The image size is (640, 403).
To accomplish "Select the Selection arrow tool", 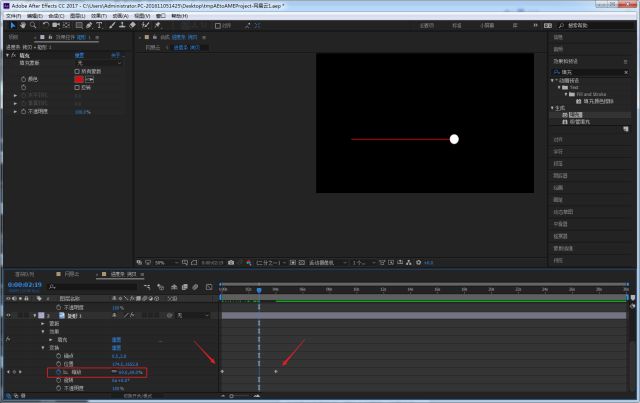I will coord(13,25).
